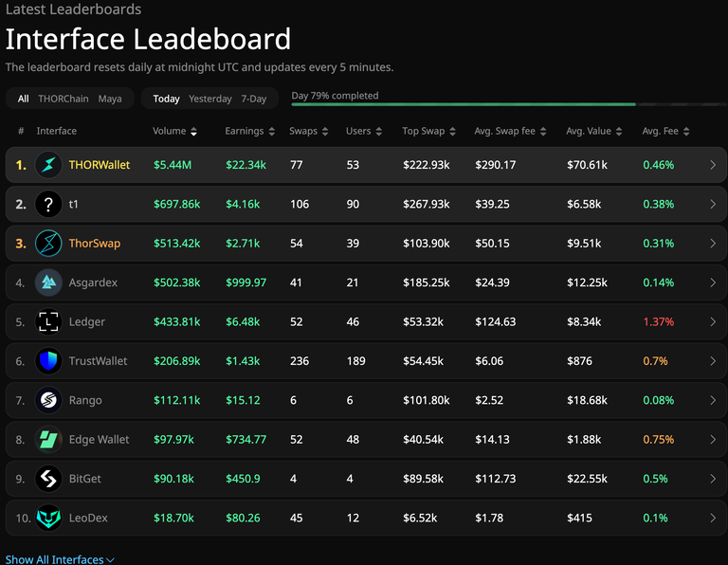Expand the t1 row chevron

click(713, 204)
